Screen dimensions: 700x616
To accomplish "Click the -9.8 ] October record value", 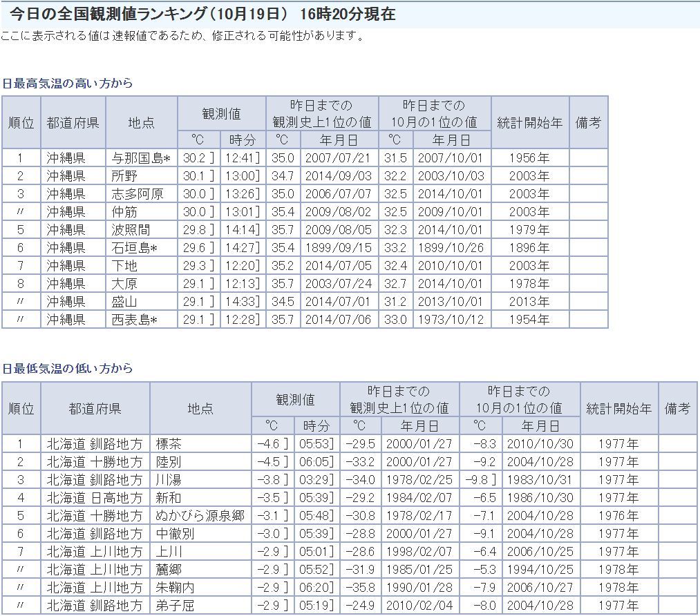I will click(x=481, y=480).
